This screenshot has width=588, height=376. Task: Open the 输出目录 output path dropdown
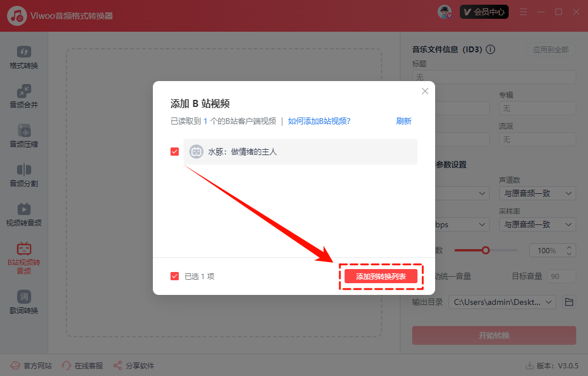(502, 301)
